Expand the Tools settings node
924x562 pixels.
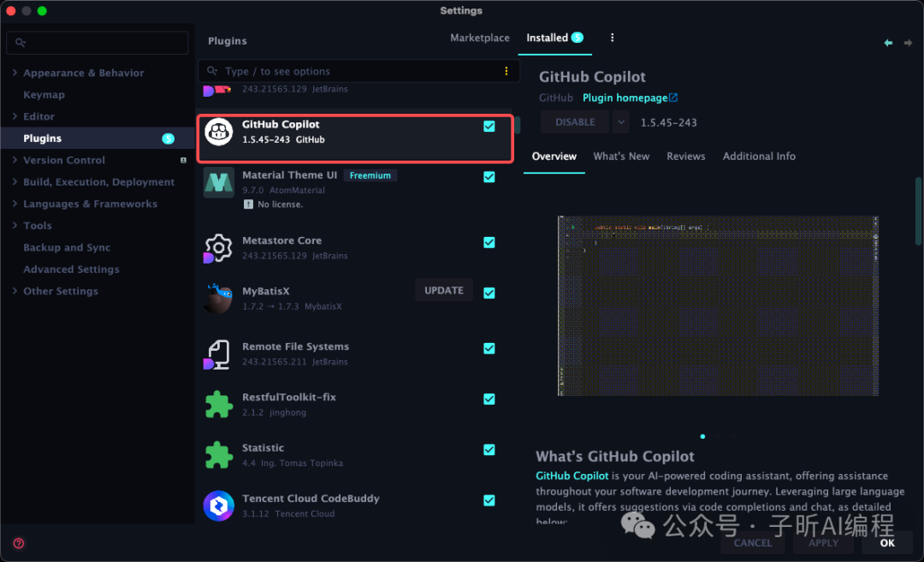coord(15,225)
